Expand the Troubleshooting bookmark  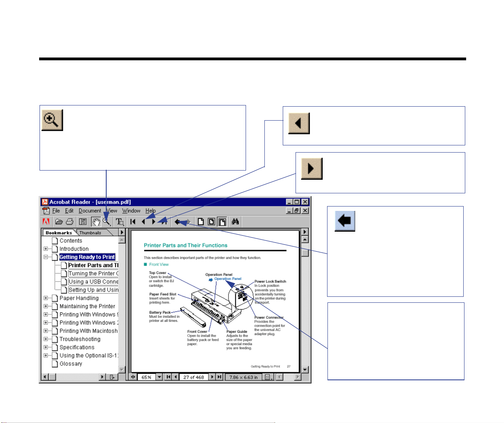click(x=46, y=339)
